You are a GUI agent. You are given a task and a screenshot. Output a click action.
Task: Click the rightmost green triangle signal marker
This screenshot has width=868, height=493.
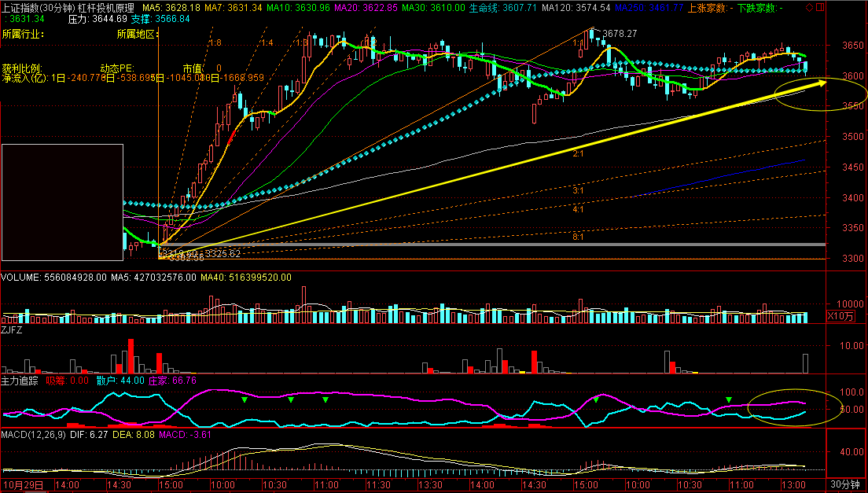tap(729, 400)
